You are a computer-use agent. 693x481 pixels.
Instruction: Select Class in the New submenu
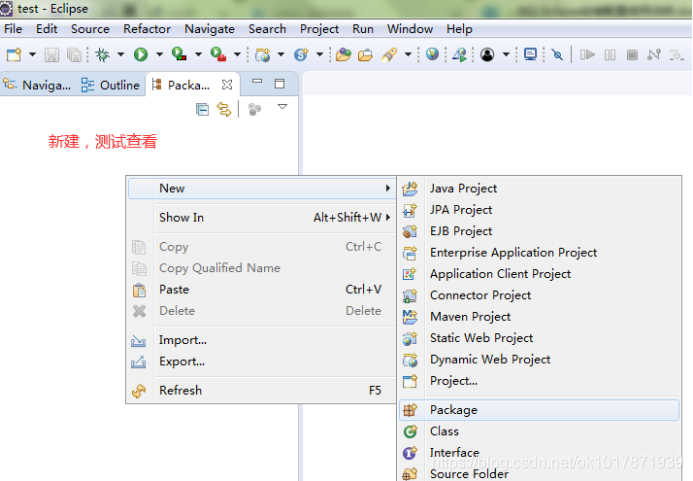point(539,431)
